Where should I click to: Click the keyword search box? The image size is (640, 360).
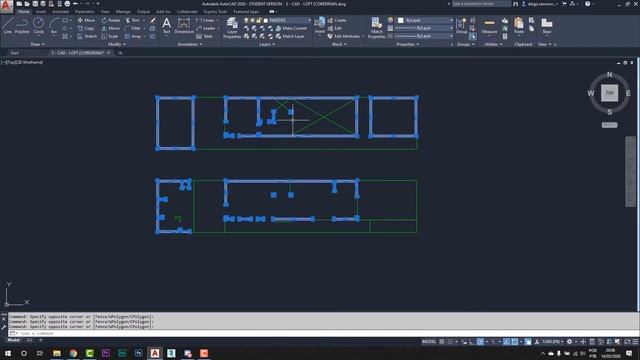(480, 4)
